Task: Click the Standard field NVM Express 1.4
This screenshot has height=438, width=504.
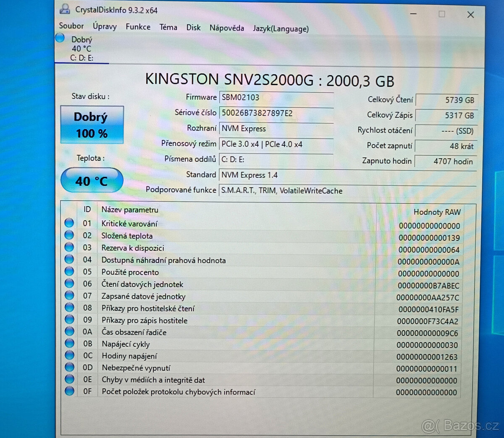Action: (348, 175)
